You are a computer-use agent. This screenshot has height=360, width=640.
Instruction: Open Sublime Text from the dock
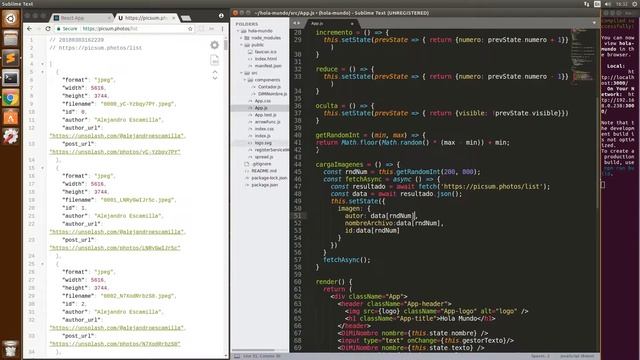coord(10,58)
